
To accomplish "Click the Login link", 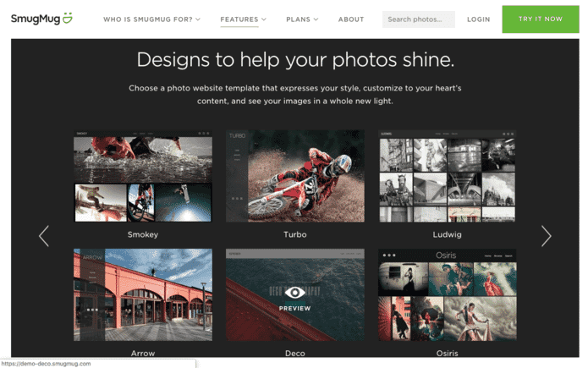I will (x=479, y=19).
